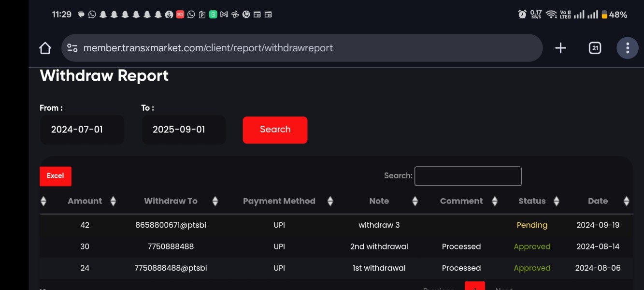Open the From date picker
Viewport: 644px width, 290px height.
pos(82,130)
